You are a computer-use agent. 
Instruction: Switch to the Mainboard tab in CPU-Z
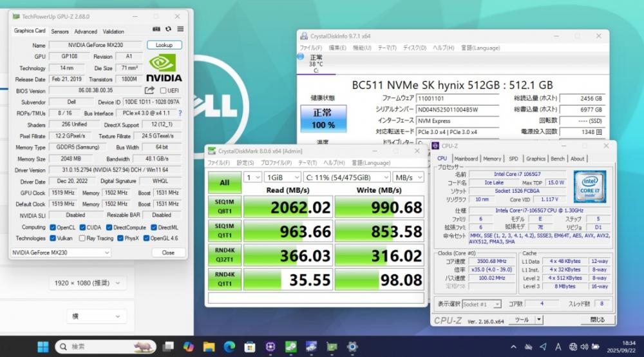tap(466, 159)
